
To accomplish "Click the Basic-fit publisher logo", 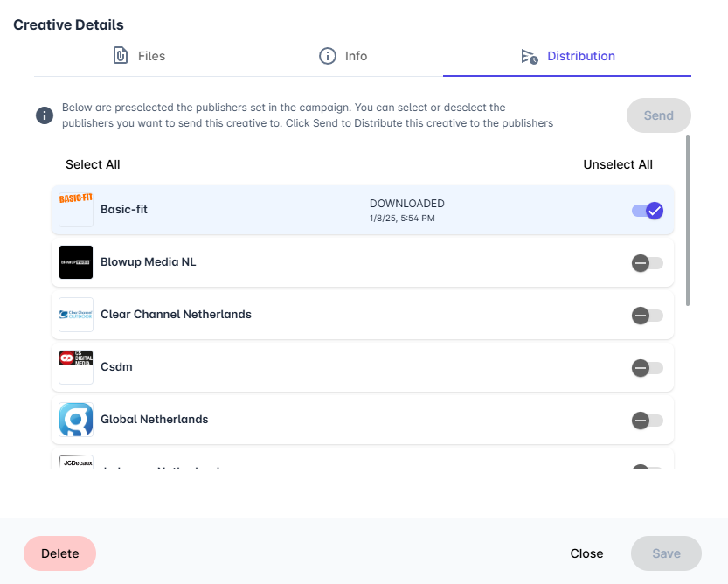I will coord(76,210).
